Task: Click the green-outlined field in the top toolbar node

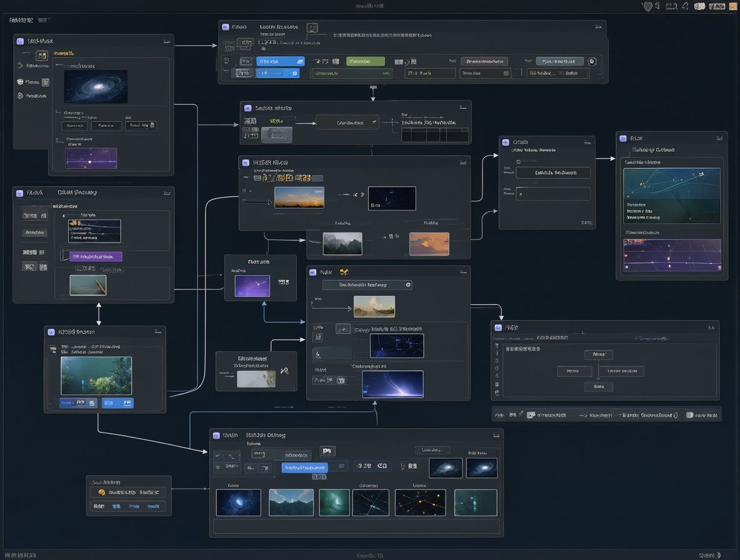Action: [352, 73]
